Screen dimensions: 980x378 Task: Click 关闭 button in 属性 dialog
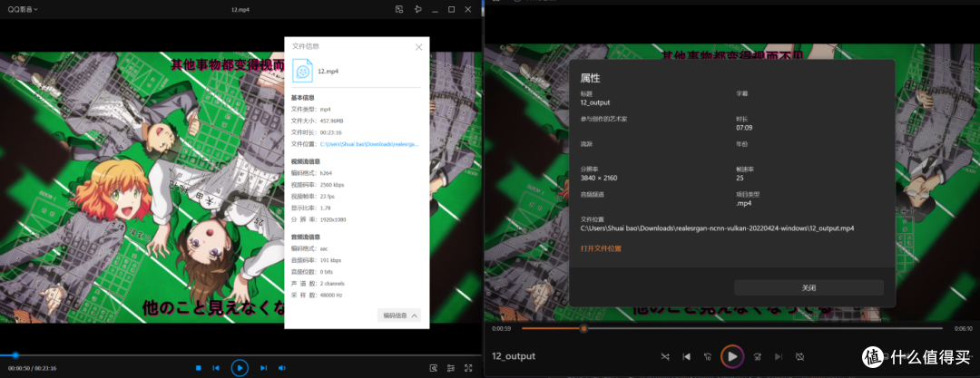pyautogui.click(x=808, y=288)
